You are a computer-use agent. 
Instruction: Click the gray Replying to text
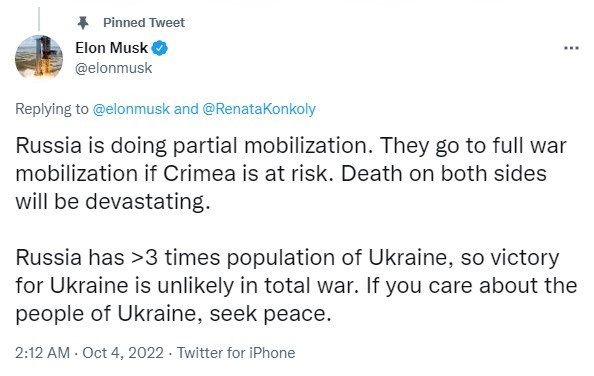click(52, 109)
